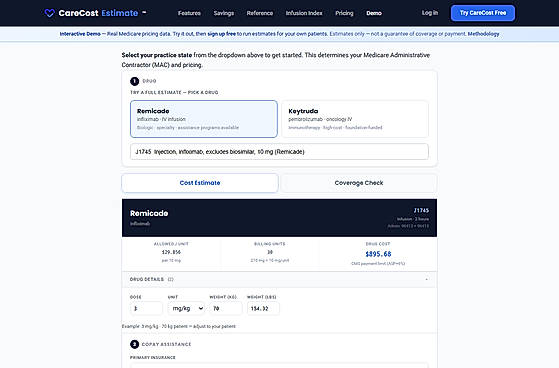
Task: Click the Primary Insurance label
Action: [153, 357]
